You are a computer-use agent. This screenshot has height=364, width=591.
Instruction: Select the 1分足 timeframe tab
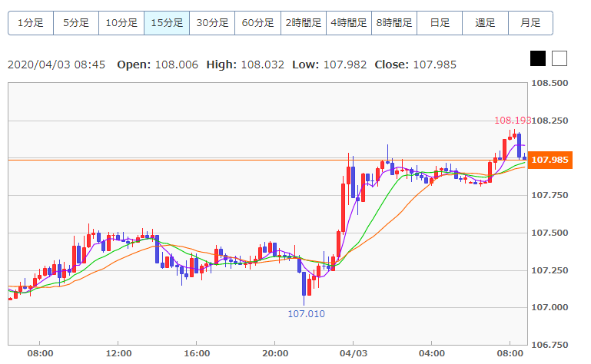click(31, 23)
